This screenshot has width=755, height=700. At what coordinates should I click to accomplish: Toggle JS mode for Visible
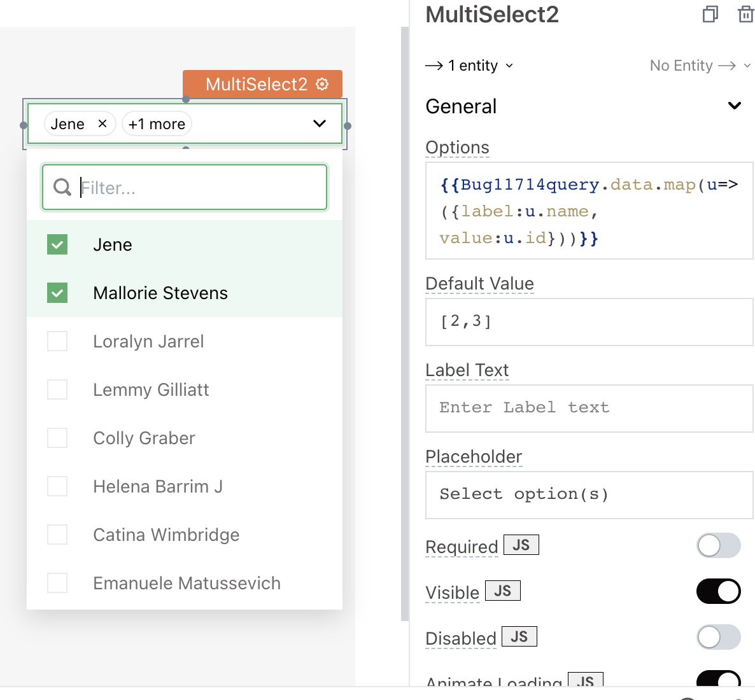pyautogui.click(x=503, y=591)
